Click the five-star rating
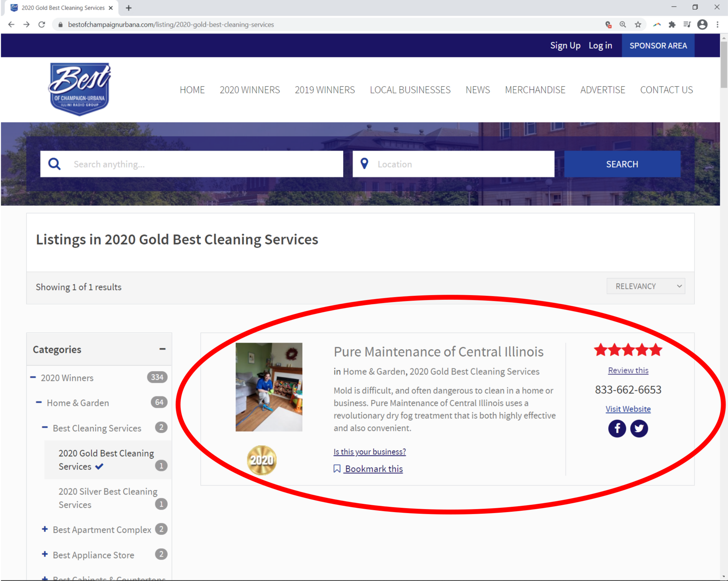728x581 pixels. click(628, 350)
